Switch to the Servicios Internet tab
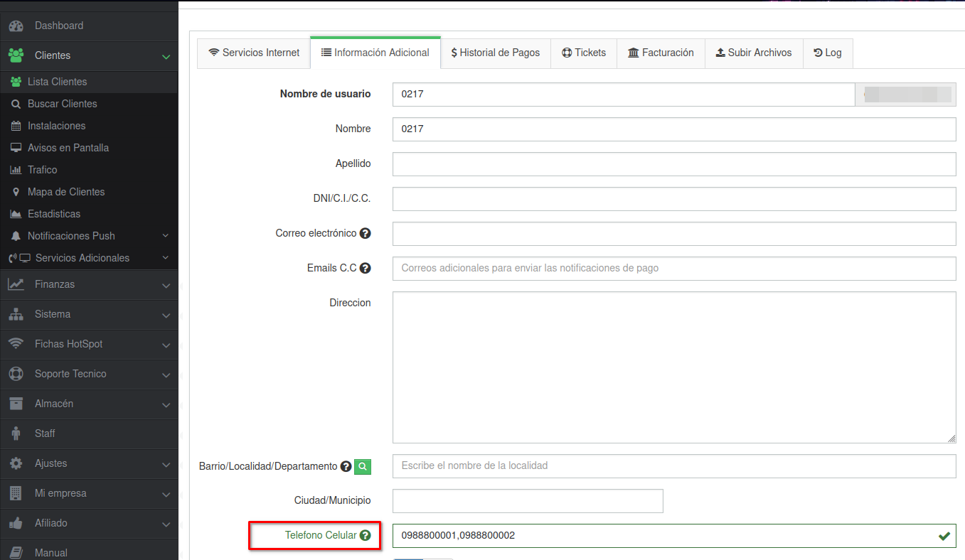965x560 pixels. tap(254, 53)
